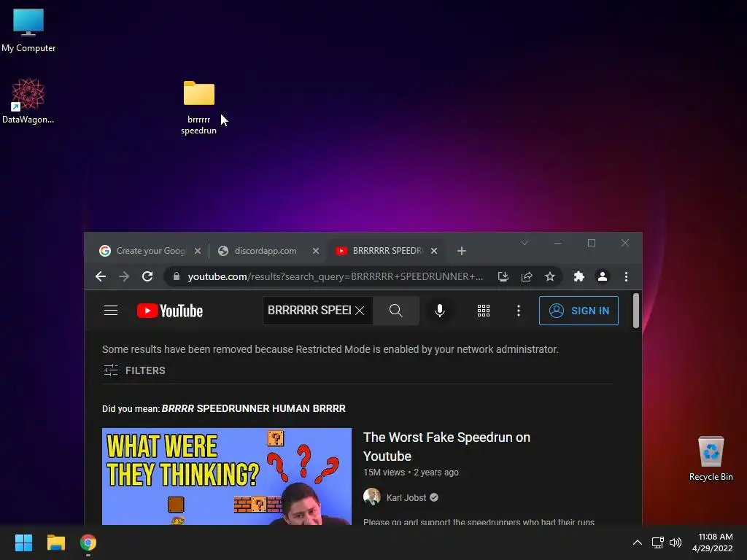The height and width of the screenshot is (560, 747).
Task: Show hidden system tray icons
Action: 637,542
